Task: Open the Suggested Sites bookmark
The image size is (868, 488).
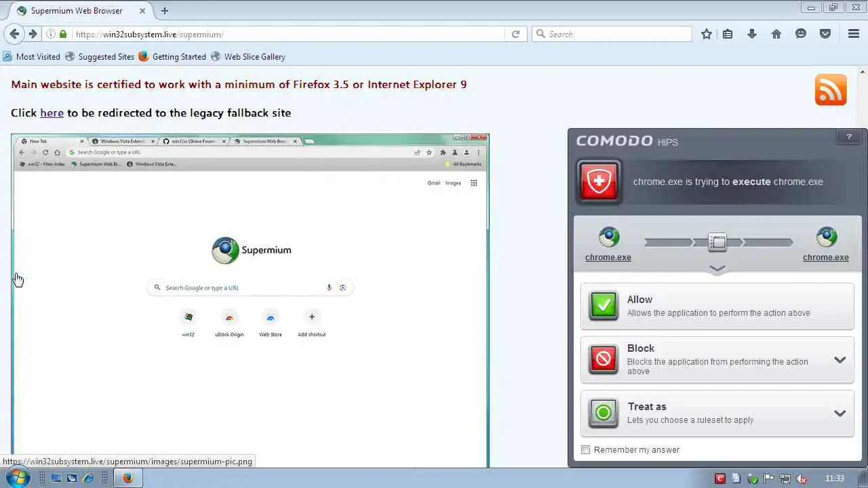Action: [x=100, y=57]
